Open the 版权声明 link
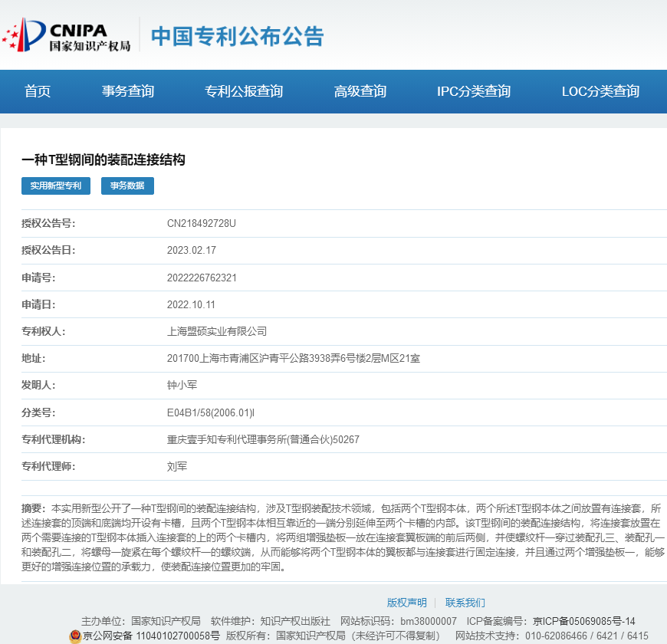Viewport: 667px width, 644px height. (406, 603)
